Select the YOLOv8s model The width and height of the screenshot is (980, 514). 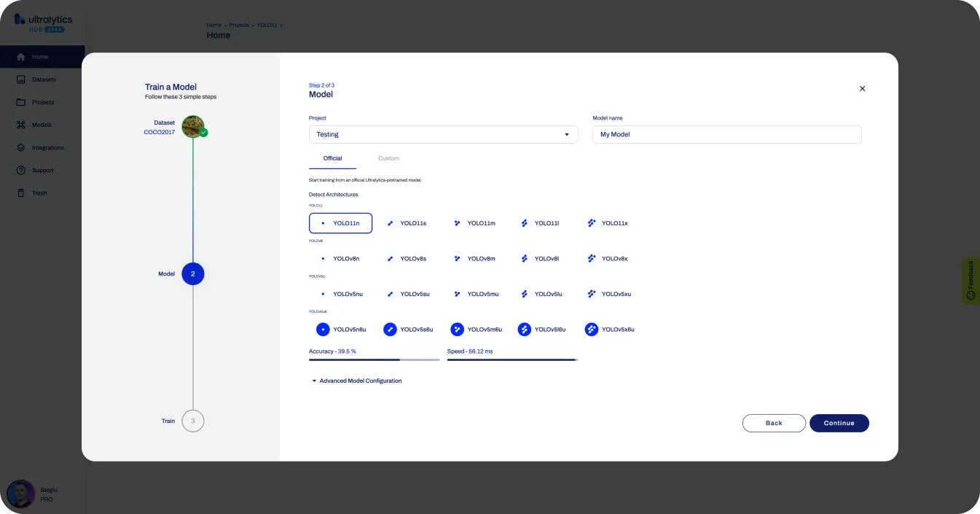(407, 259)
